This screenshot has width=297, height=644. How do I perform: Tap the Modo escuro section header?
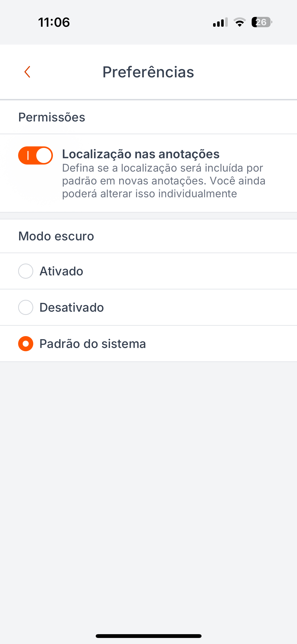(x=56, y=236)
